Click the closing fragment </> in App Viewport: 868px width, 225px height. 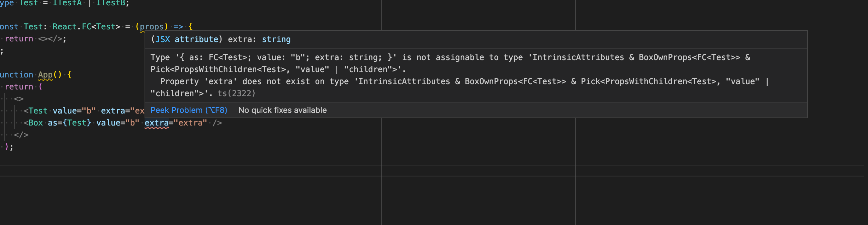(x=21, y=135)
